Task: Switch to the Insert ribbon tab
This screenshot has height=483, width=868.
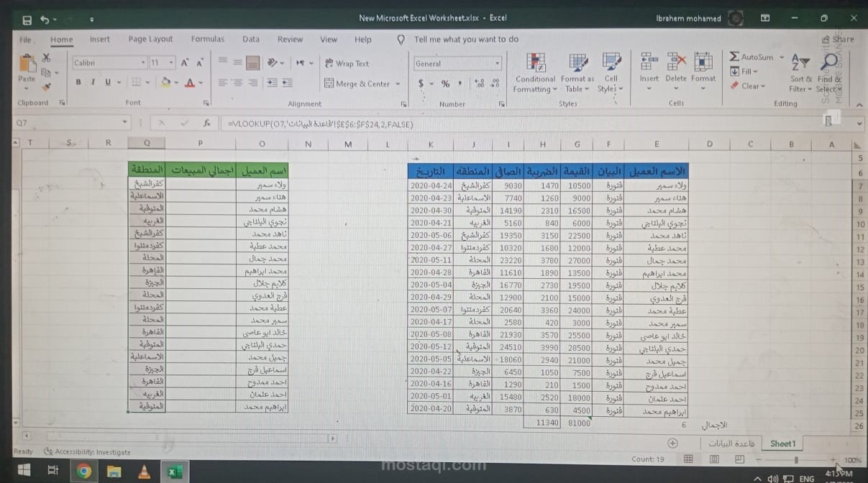Action: [99, 40]
